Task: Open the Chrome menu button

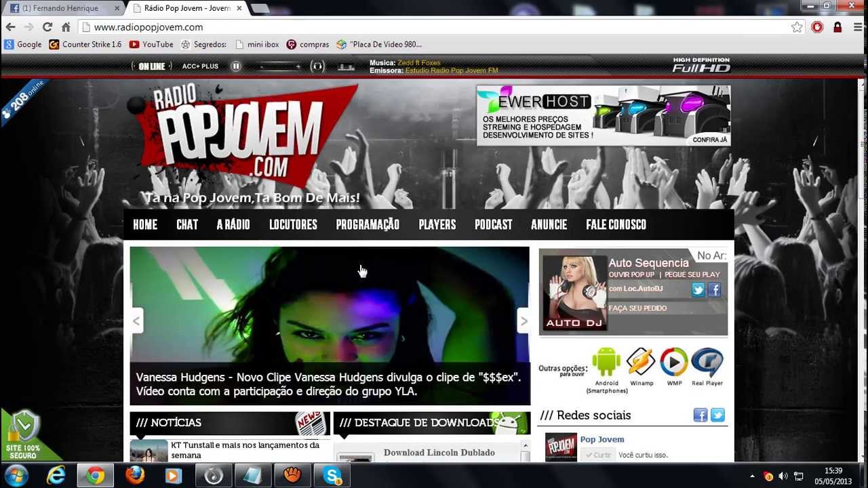Action: pos(857,27)
